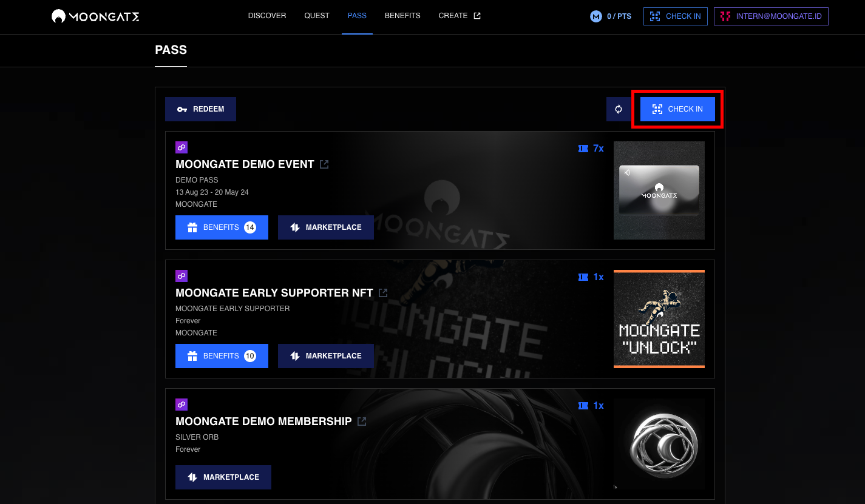This screenshot has height=504, width=865.
Task: Click the 10 benefits count badge
Action: 250,356
